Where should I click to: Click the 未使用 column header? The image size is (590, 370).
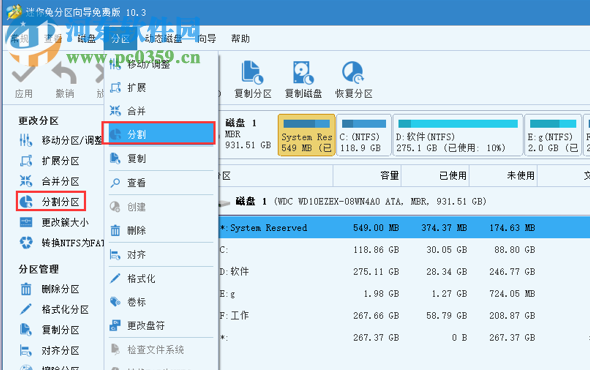503,175
